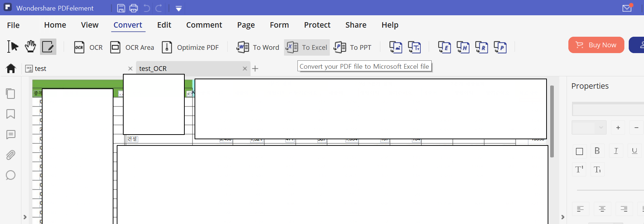Close the test_OCR tab
644x224 pixels.
245,68
